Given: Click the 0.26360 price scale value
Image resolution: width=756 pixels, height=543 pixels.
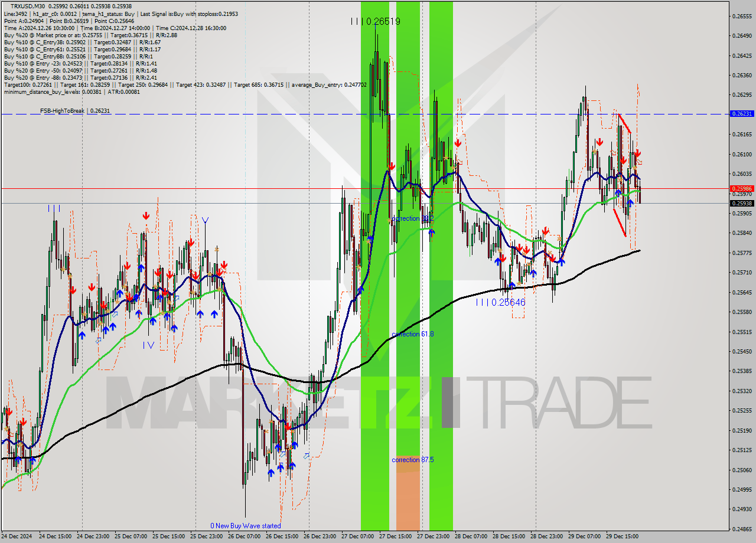Looking at the screenshot, I should (x=742, y=76).
